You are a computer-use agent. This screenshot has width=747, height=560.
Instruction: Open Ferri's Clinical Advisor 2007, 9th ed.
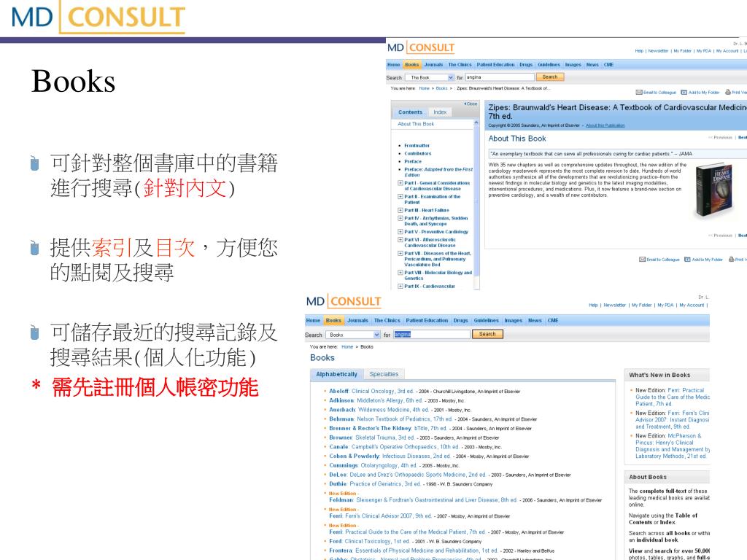pyautogui.click(x=380, y=516)
